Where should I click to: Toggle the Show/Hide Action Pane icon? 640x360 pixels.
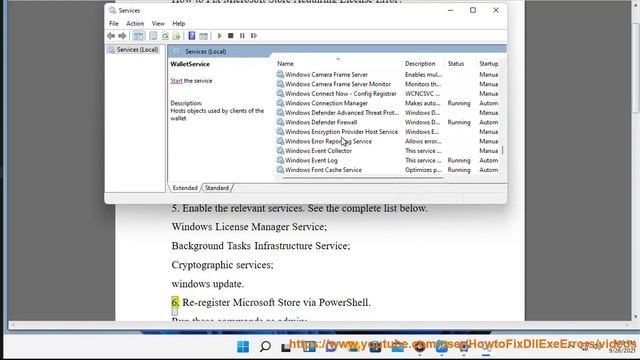pos(203,36)
